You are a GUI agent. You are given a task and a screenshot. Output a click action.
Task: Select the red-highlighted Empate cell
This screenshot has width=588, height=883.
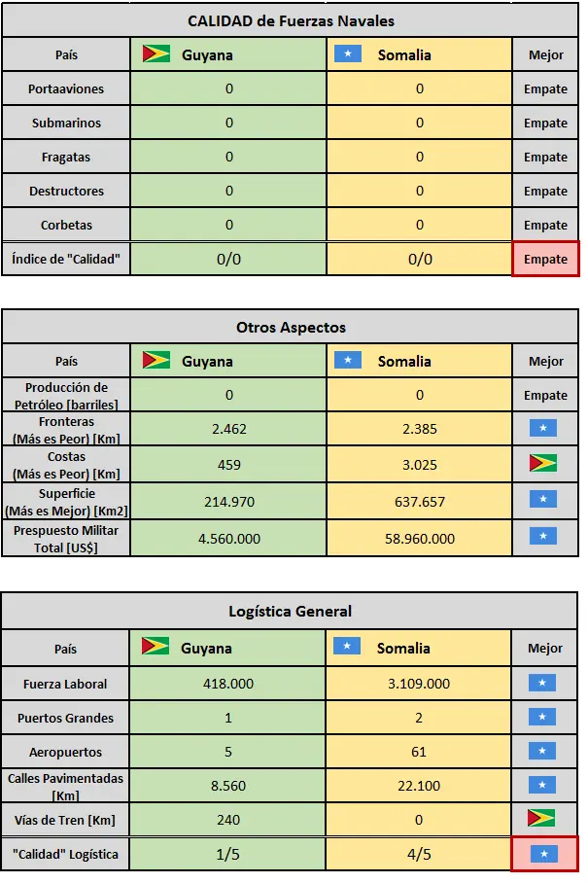click(545, 260)
